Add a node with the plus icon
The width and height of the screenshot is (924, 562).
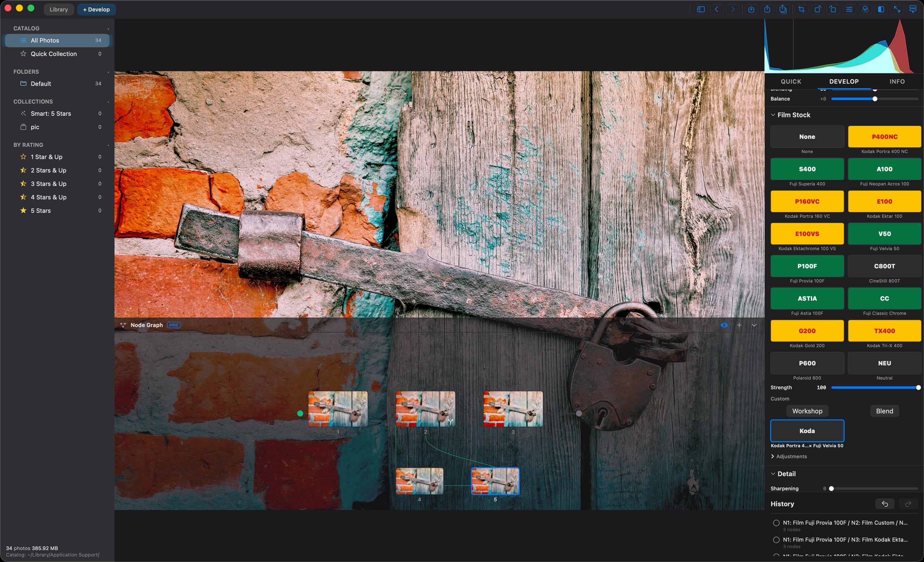pos(739,325)
